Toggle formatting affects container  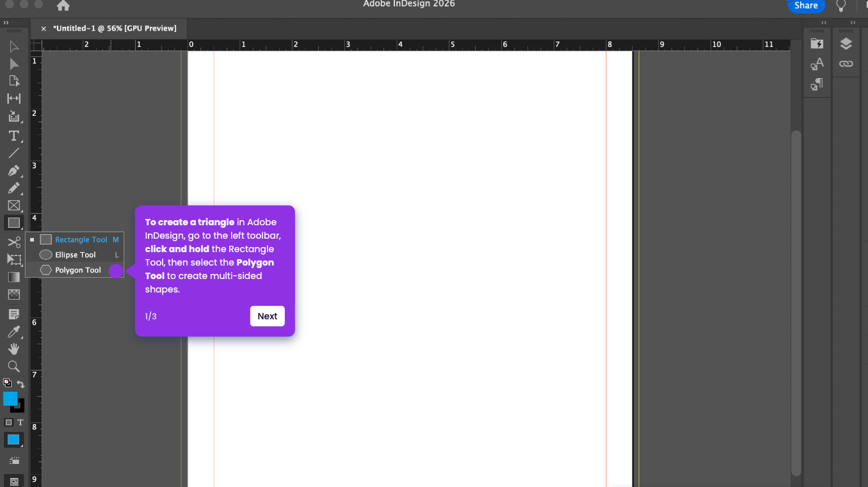(9, 422)
